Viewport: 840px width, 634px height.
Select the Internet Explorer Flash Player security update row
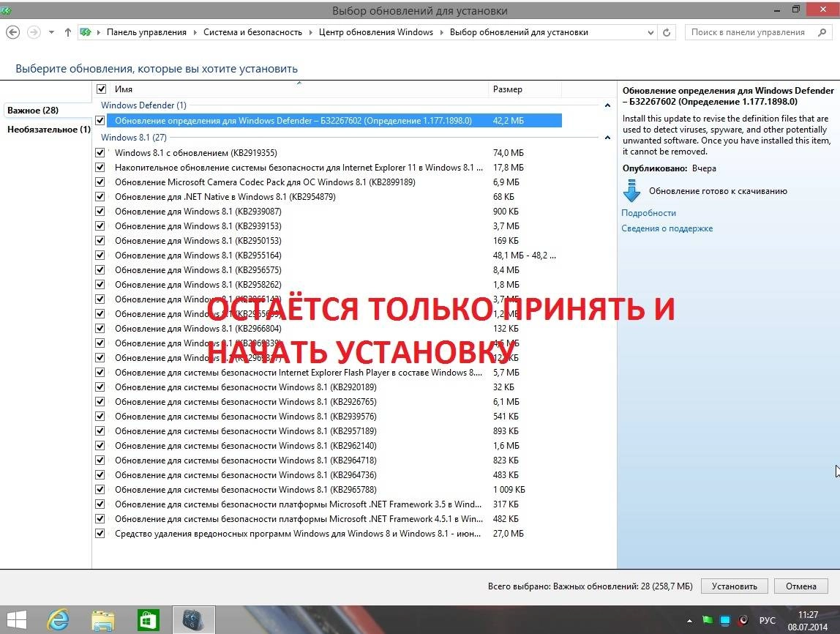coord(329,373)
